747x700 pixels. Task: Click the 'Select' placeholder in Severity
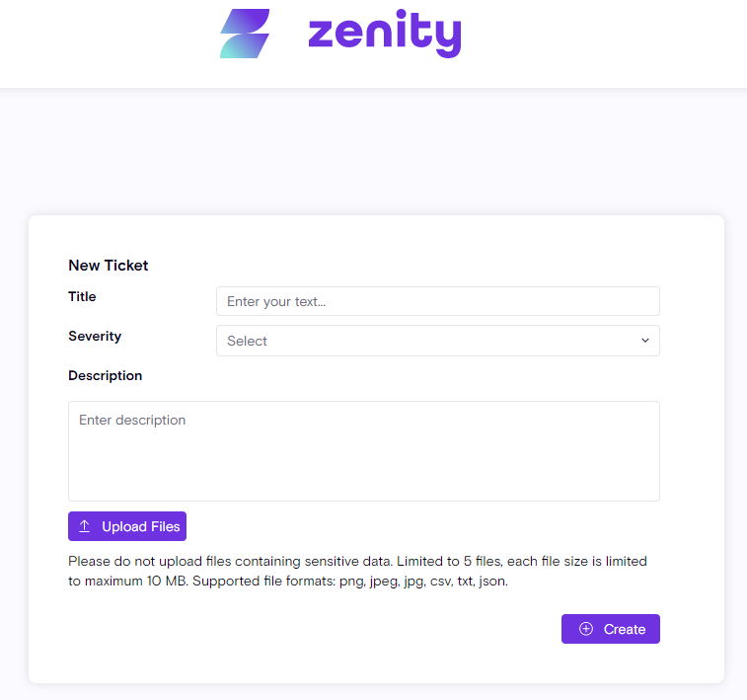pyautogui.click(x=247, y=341)
